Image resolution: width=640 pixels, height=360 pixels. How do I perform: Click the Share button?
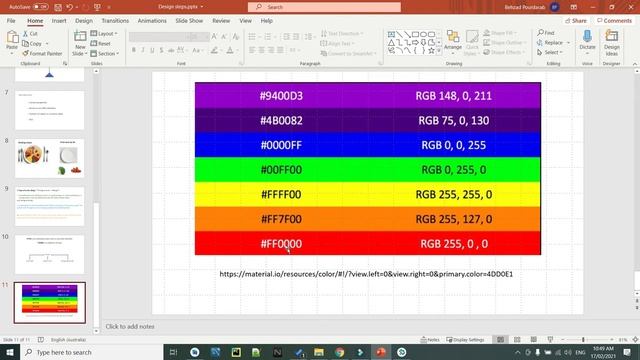(x=576, y=20)
